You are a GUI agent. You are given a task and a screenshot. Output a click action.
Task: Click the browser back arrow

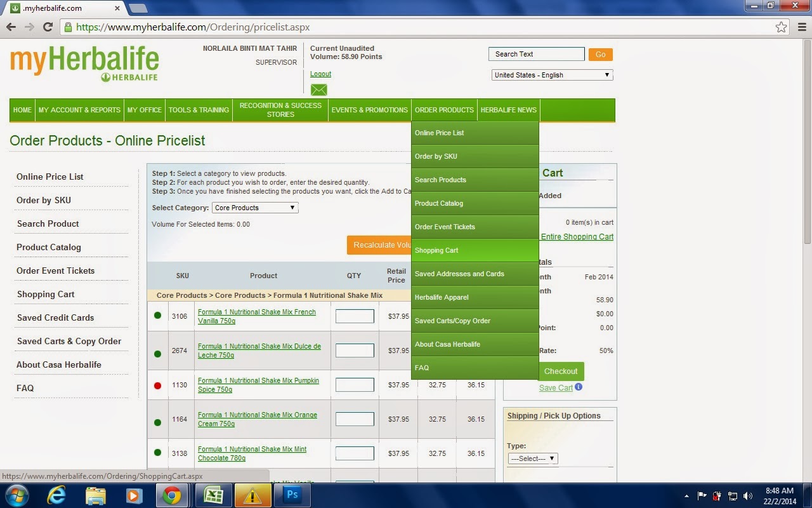(x=11, y=27)
